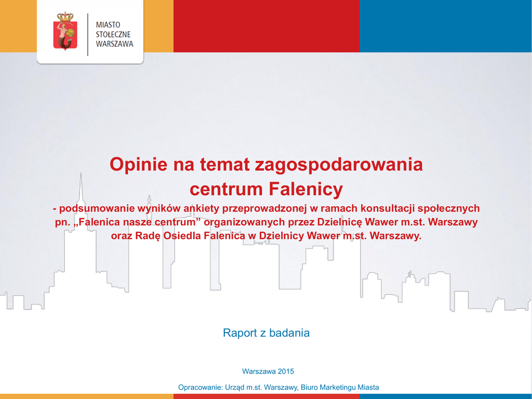Click the vertical divider in the logo

(x=88, y=35)
